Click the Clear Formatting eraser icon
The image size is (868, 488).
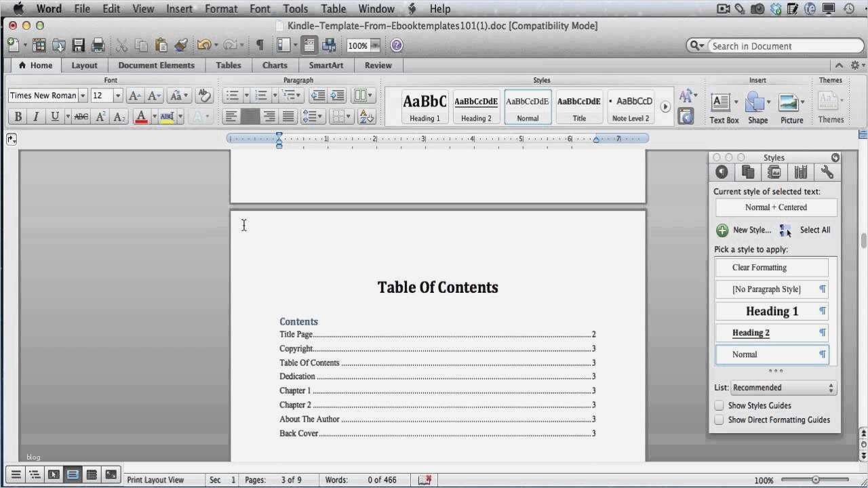(204, 96)
